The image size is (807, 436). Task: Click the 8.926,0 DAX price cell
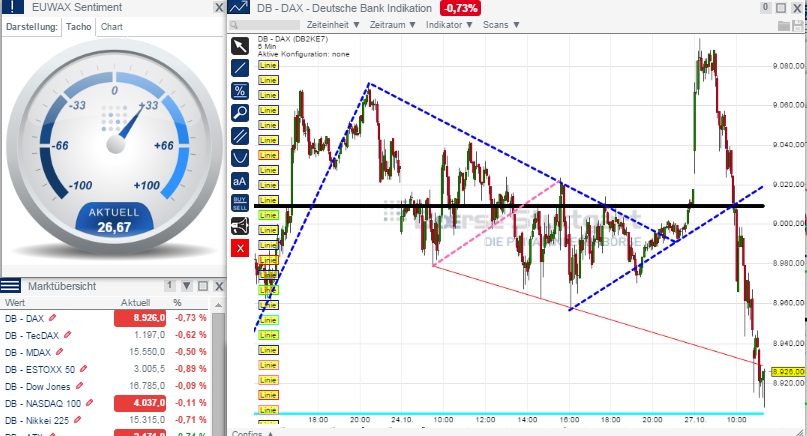(140, 318)
